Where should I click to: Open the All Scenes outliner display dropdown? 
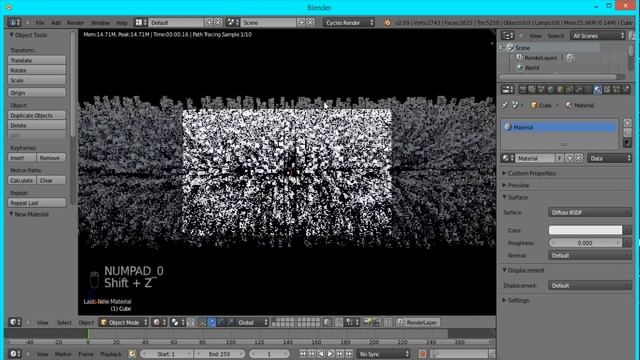(598, 36)
